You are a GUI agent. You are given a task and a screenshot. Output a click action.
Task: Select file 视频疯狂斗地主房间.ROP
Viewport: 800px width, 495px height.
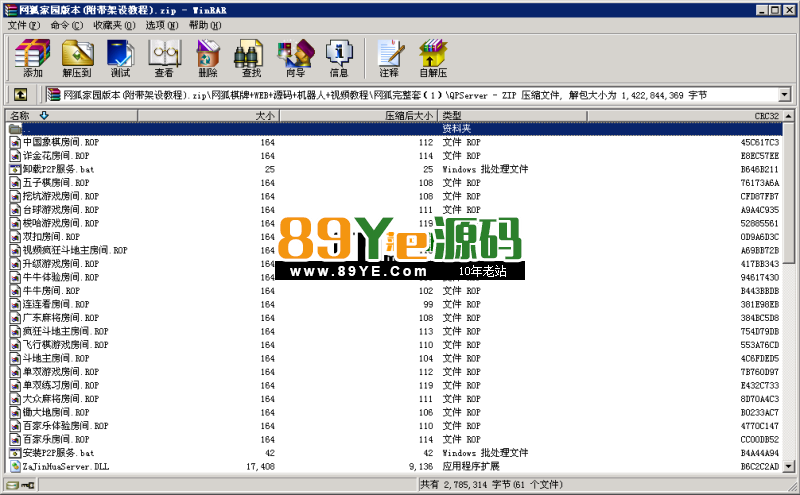click(75, 250)
